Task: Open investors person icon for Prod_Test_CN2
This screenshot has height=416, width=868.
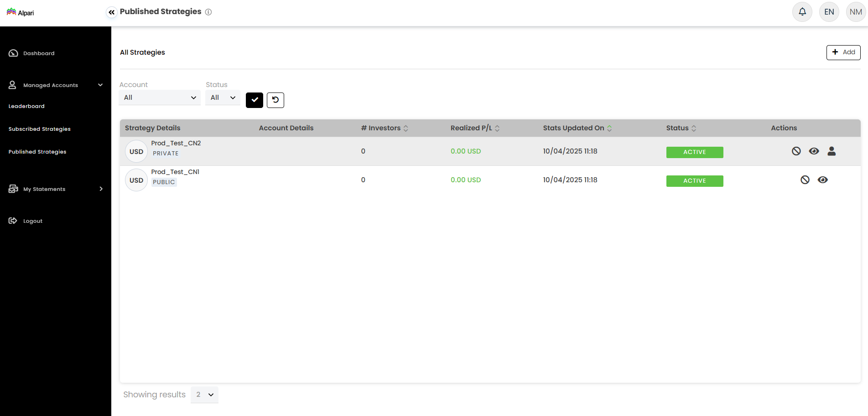Action: (832, 151)
